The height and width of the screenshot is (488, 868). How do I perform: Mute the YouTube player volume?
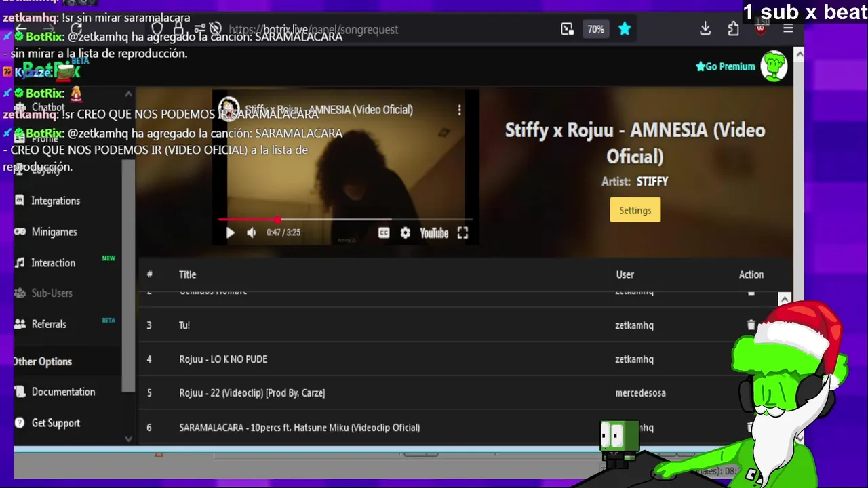pyautogui.click(x=252, y=232)
